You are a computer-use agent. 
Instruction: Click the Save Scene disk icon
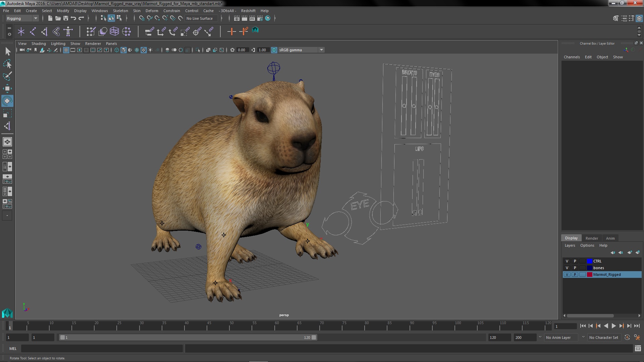(65, 18)
